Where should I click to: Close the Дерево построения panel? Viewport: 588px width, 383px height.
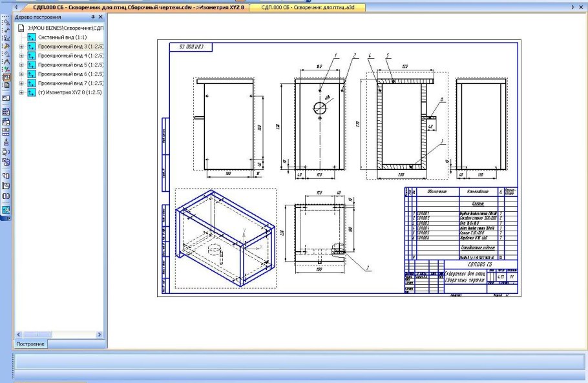pyautogui.click(x=100, y=16)
